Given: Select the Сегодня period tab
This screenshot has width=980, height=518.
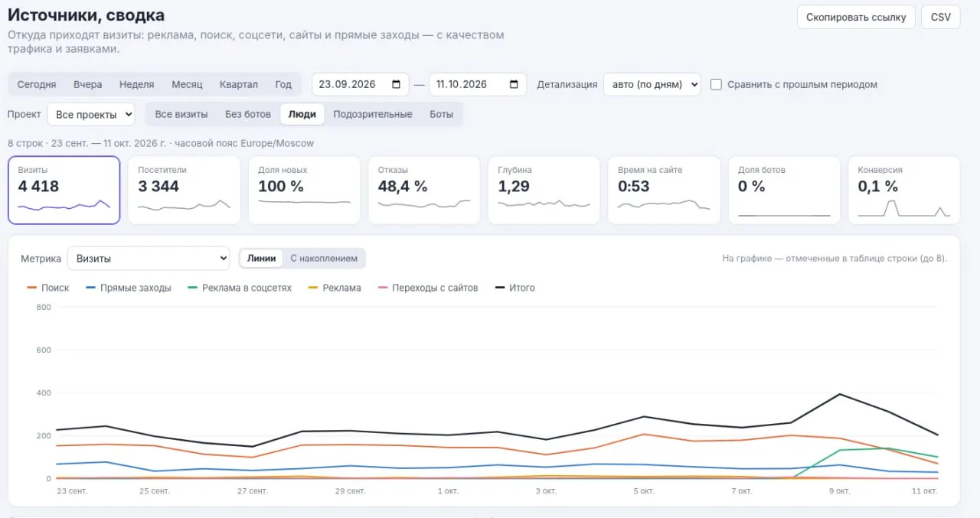Looking at the screenshot, I should 37,84.
